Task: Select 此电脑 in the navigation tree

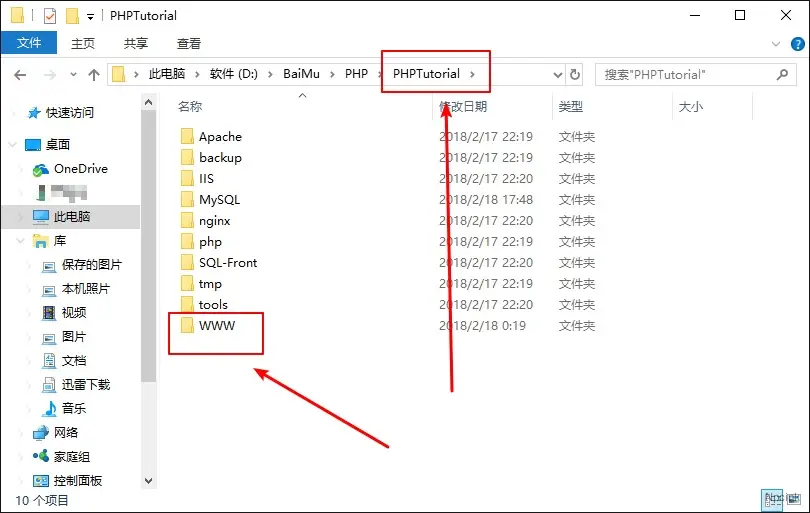Action: (x=71, y=216)
